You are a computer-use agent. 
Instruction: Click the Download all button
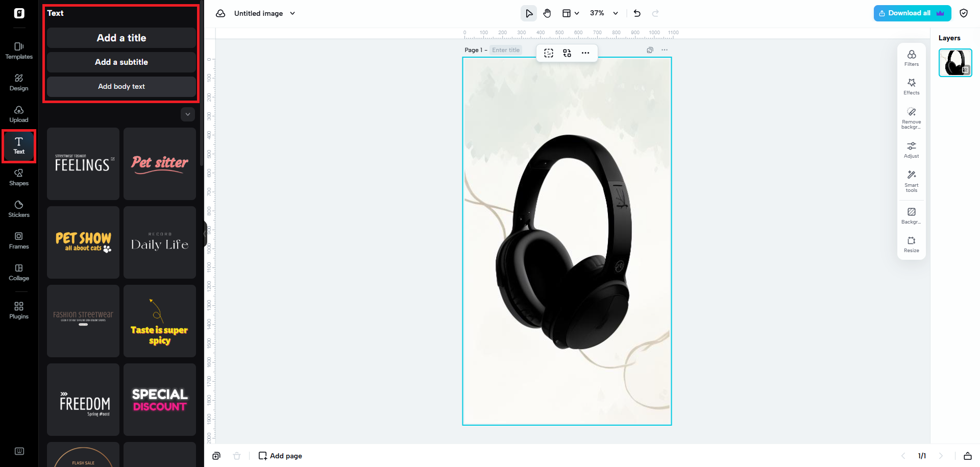click(912, 13)
